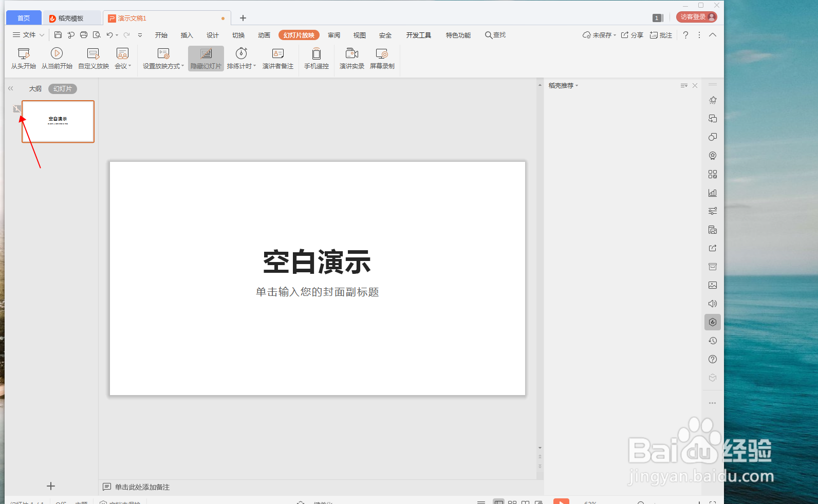Screen dimensions: 818x504
Task: Start lecture recording (演讲实录)
Action: 352,59
